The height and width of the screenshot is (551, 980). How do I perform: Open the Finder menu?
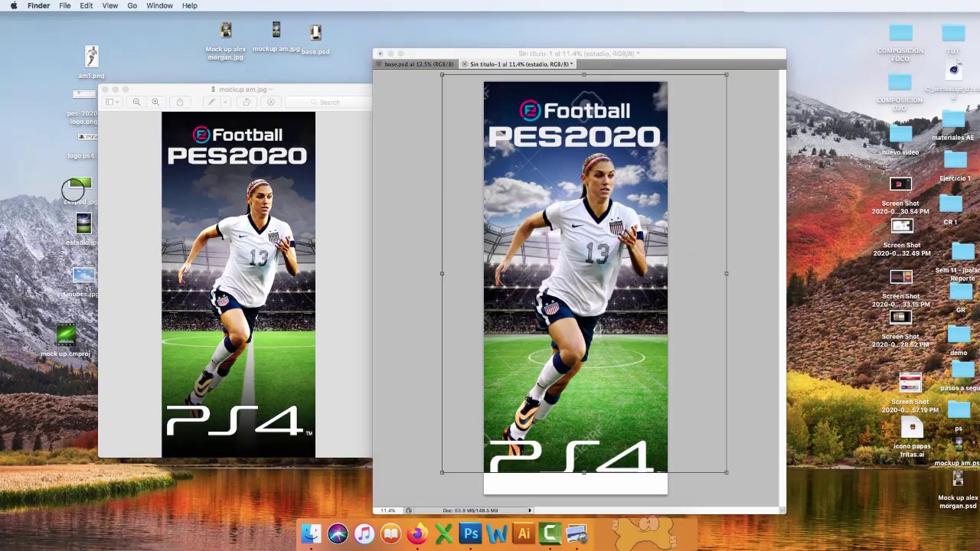click(38, 5)
